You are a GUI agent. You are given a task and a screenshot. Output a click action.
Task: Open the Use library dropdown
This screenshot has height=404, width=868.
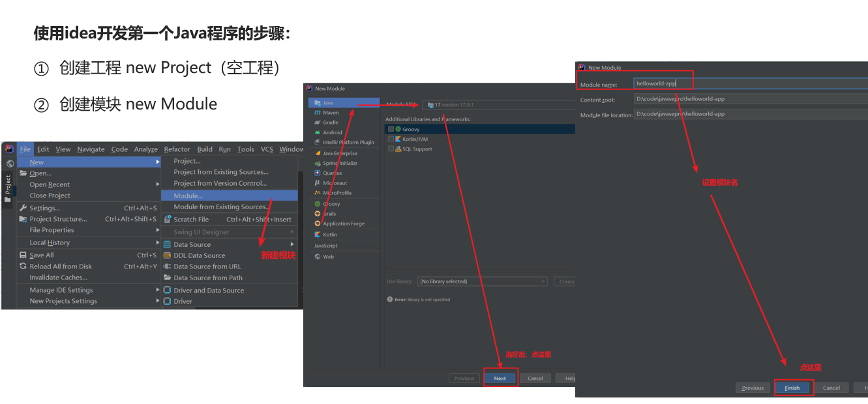[482, 281]
